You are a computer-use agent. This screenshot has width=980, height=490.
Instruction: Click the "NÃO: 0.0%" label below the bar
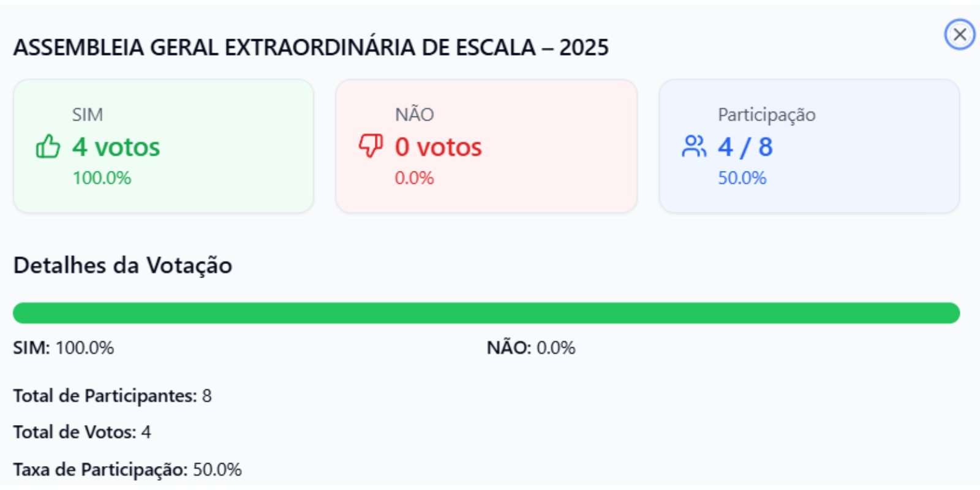tap(530, 348)
